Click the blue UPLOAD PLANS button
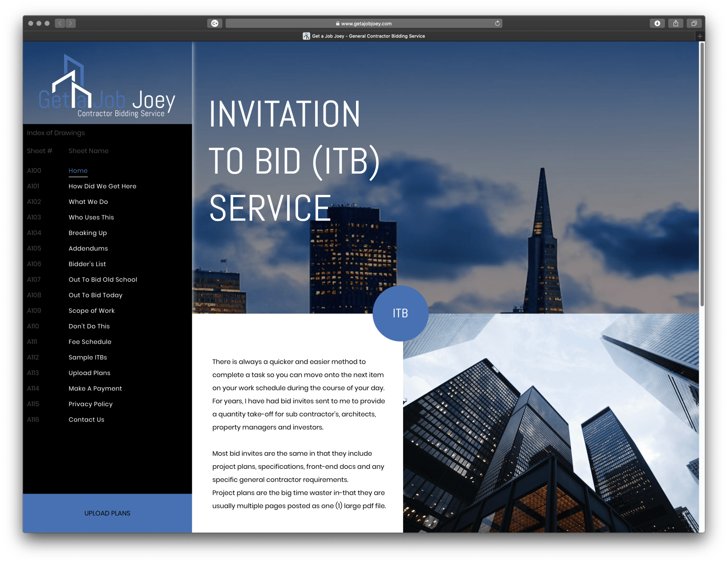 click(107, 513)
